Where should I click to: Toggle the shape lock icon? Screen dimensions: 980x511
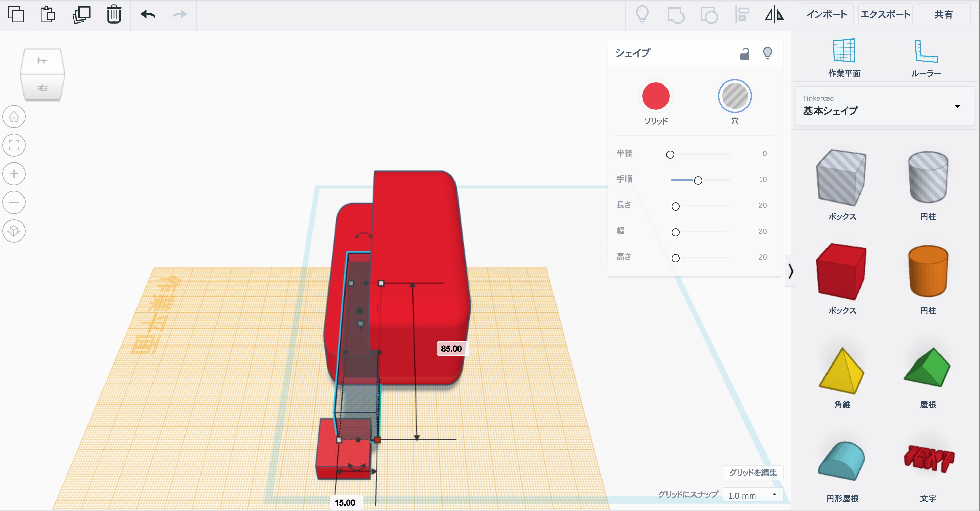click(x=744, y=54)
